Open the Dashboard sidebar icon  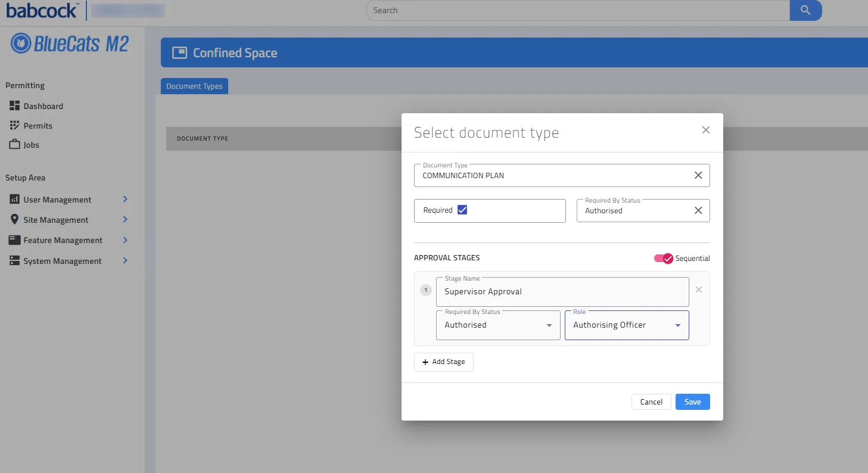pyautogui.click(x=15, y=105)
